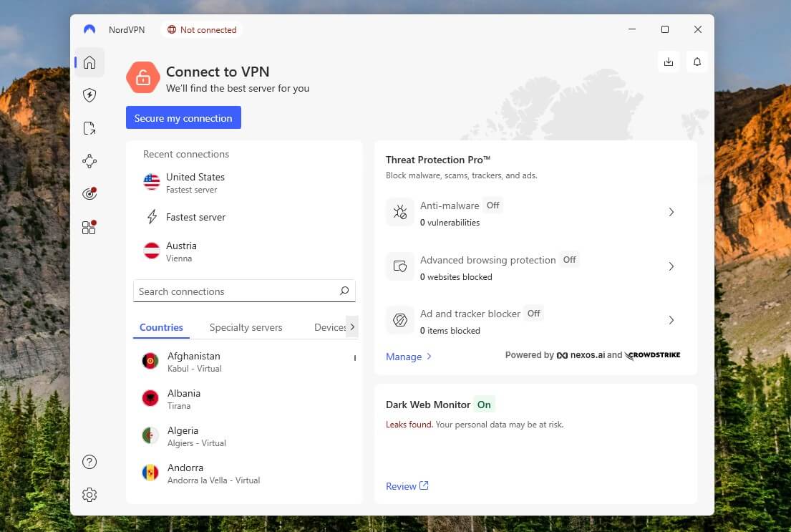
Task: Select the Countries tab
Action: click(x=160, y=327)
